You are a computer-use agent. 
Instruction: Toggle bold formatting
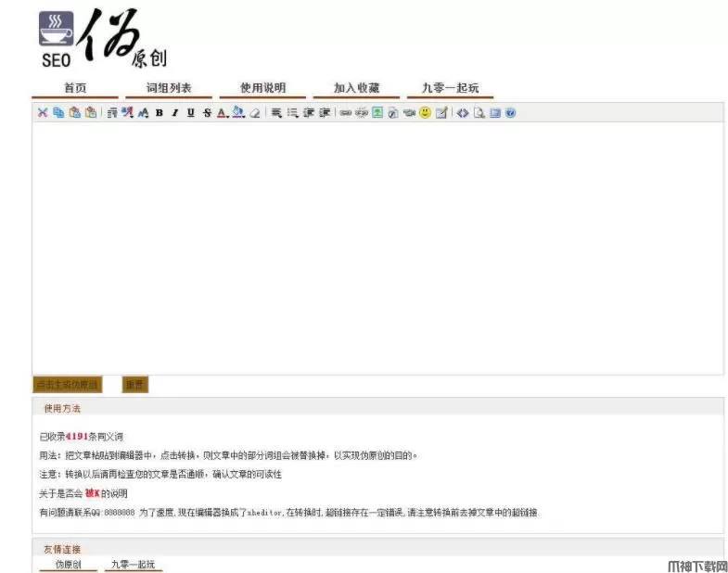[160, 112]
